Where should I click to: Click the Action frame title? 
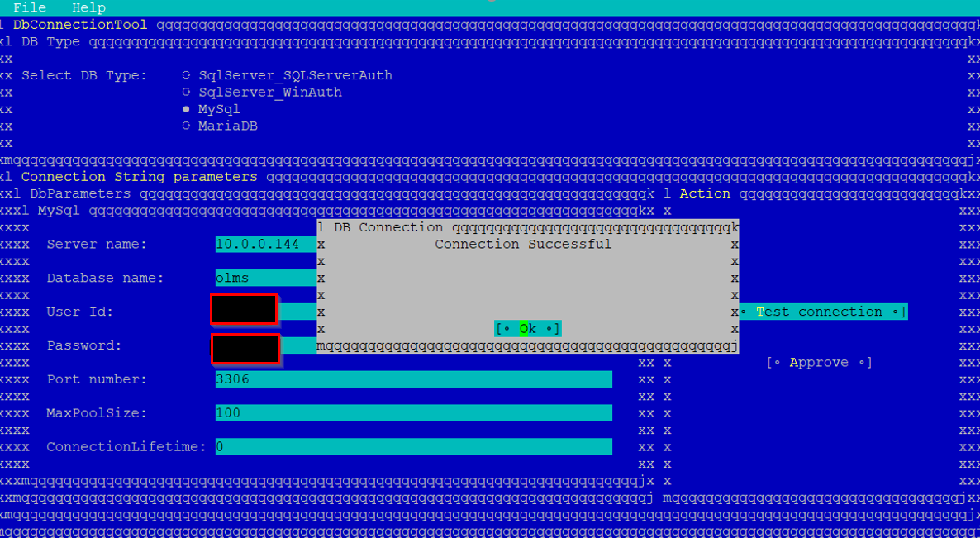point(704,193)
